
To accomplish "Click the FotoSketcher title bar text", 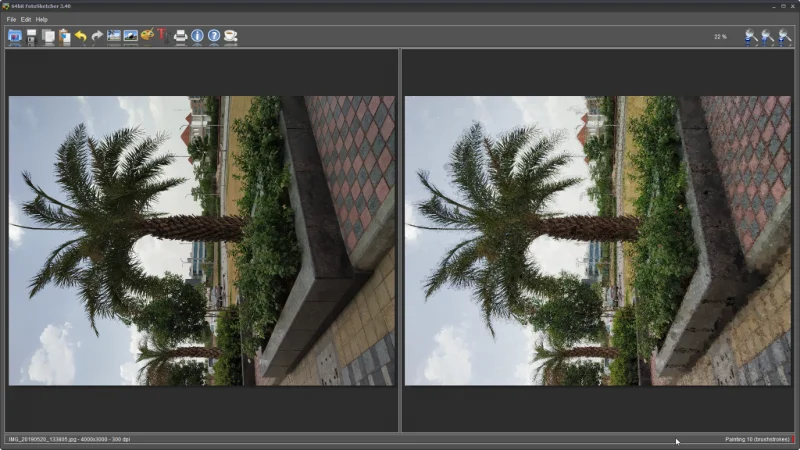I will pos(41,6).
